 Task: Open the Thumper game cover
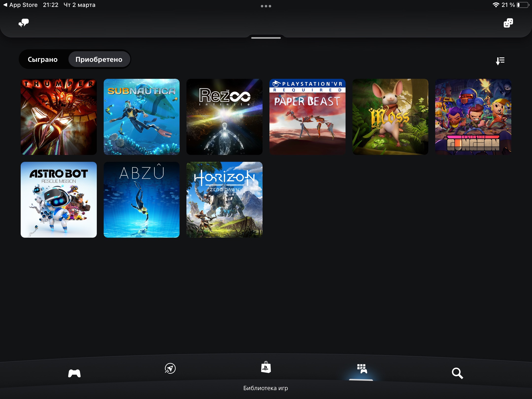click(x=59, y=117)
